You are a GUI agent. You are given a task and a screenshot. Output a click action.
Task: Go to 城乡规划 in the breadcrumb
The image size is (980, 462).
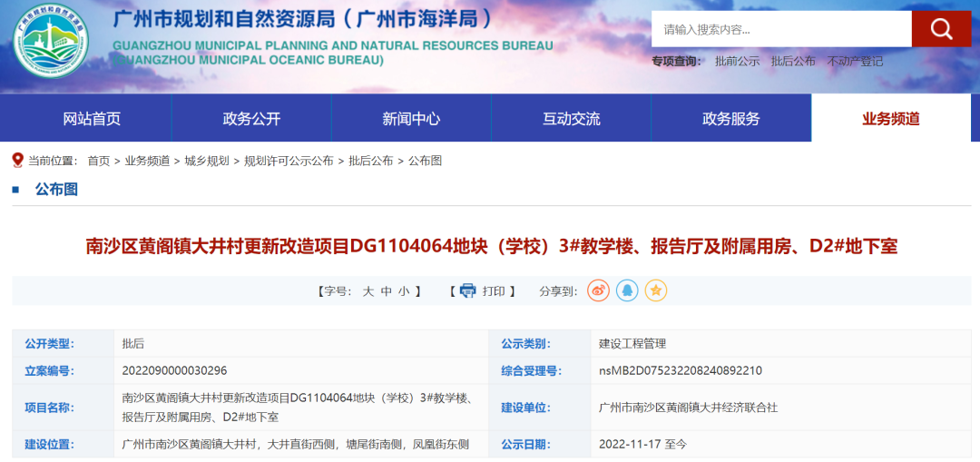pos(207,161)
